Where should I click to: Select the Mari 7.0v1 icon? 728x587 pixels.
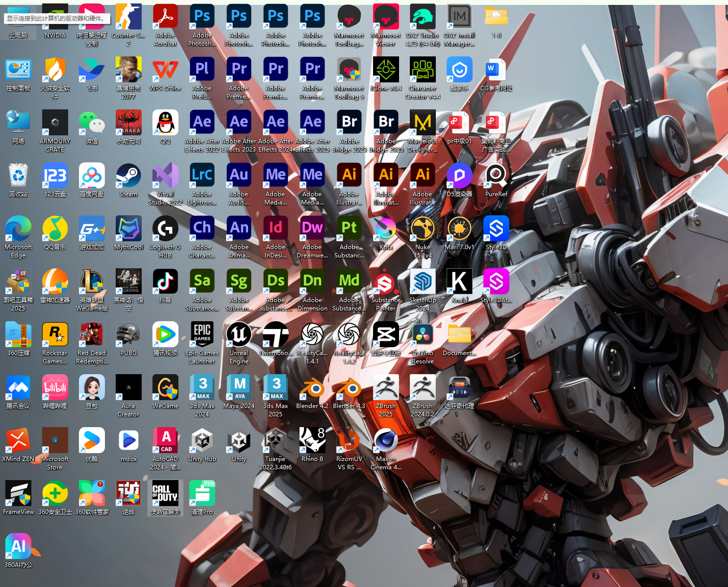[x=459, y=233]
